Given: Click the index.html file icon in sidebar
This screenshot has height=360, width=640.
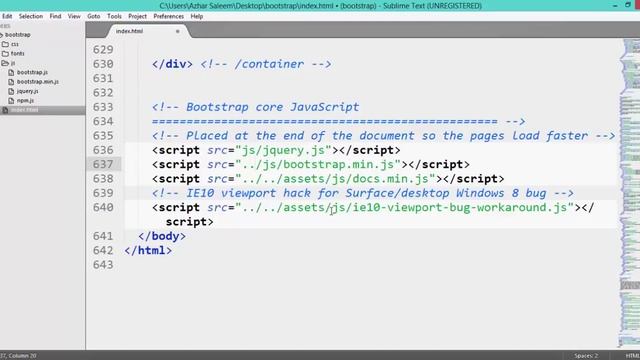Looking at the screenshot, I should point(5,110).
